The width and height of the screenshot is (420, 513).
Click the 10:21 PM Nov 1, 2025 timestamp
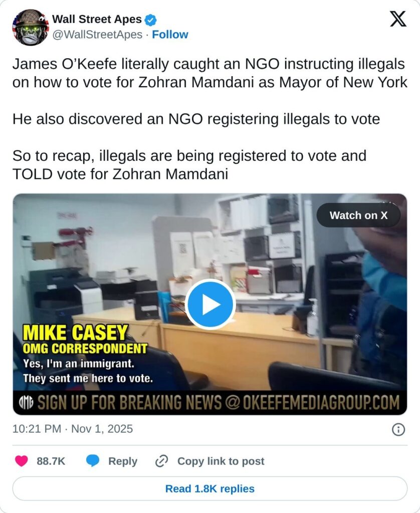click(73, 429)
